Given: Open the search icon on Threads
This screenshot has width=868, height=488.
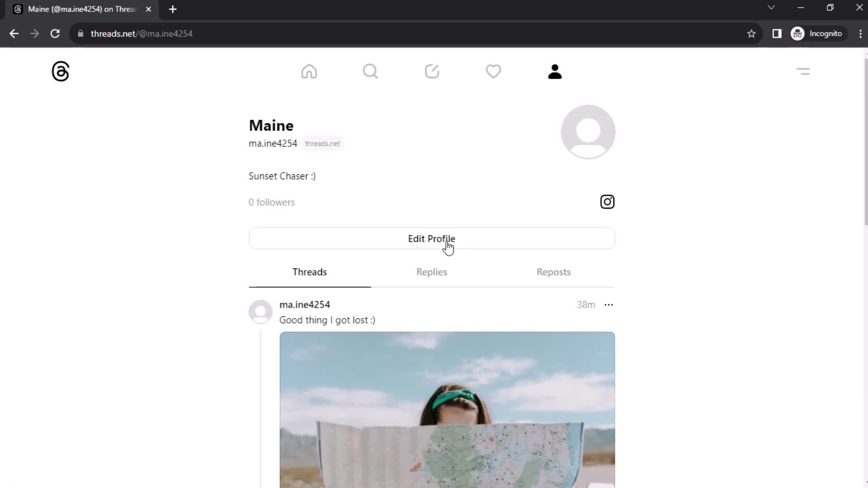Looking at the screenshot, I should [x=370, y=71].
